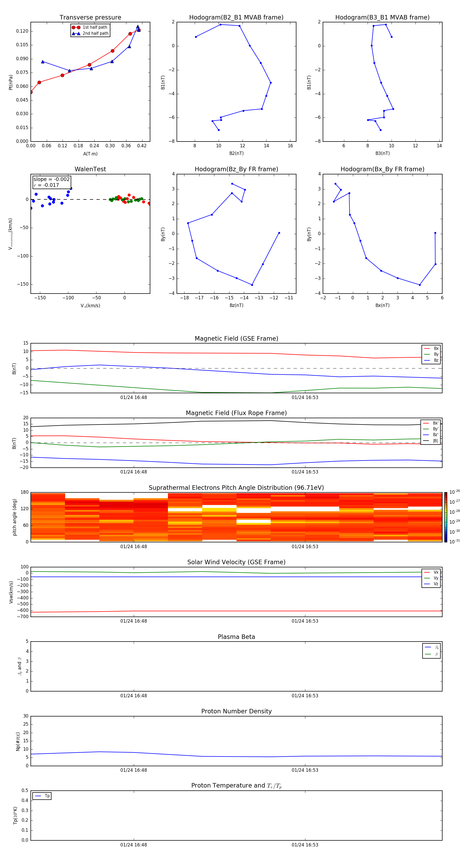Select the 'Hodogram(Bx_By FR frame)' title

[x=382, y=169]
